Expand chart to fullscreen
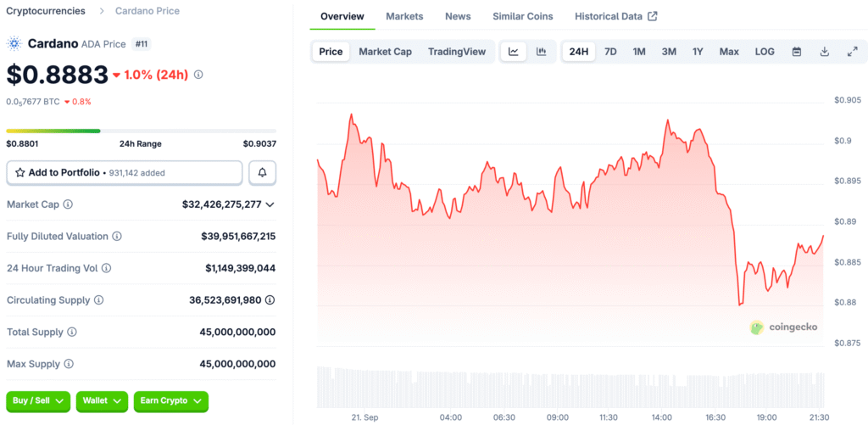Image resolution: width=868 pixels, height=425 pixels. click(x=852, y=52)
